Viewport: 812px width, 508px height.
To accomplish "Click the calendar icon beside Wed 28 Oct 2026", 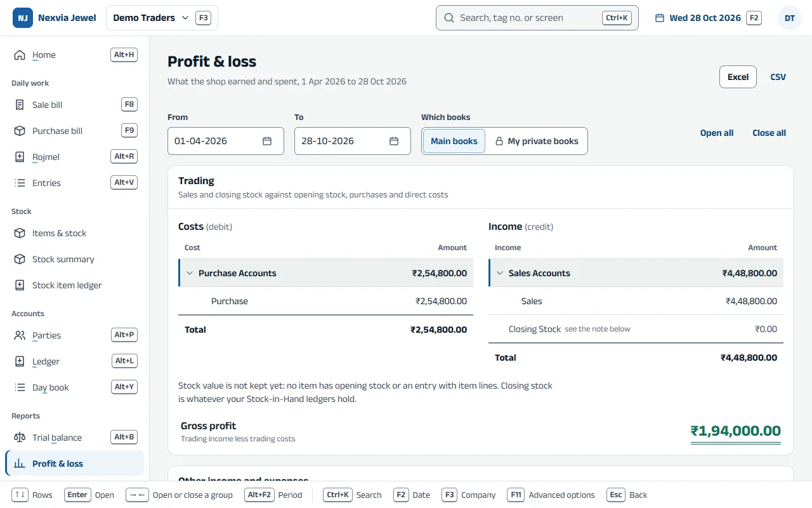I will tap(660, 18).
